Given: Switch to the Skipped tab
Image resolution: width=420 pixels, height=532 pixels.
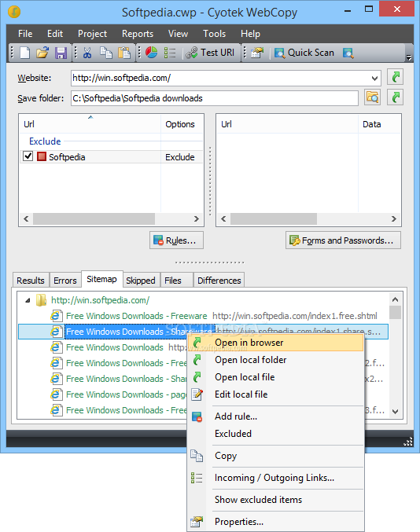Looking at the screenshot, I should click(x=141, y=281).
